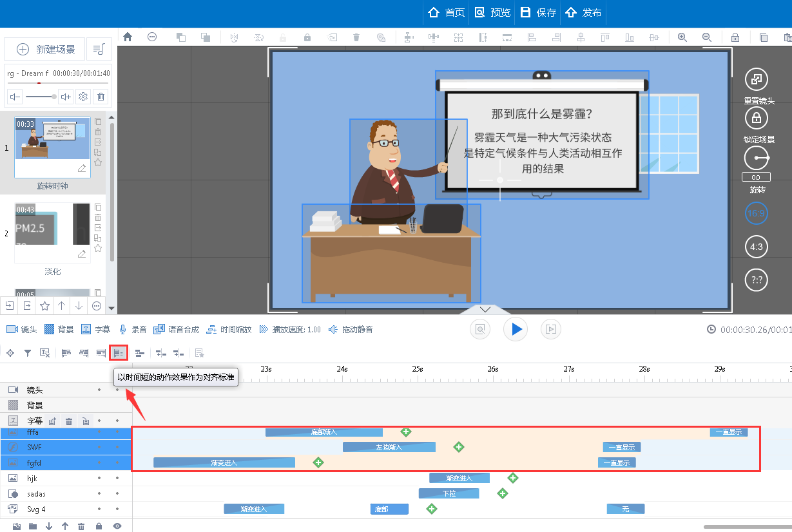Toggle the lock icon in the bottom track bar

[98, 526]
